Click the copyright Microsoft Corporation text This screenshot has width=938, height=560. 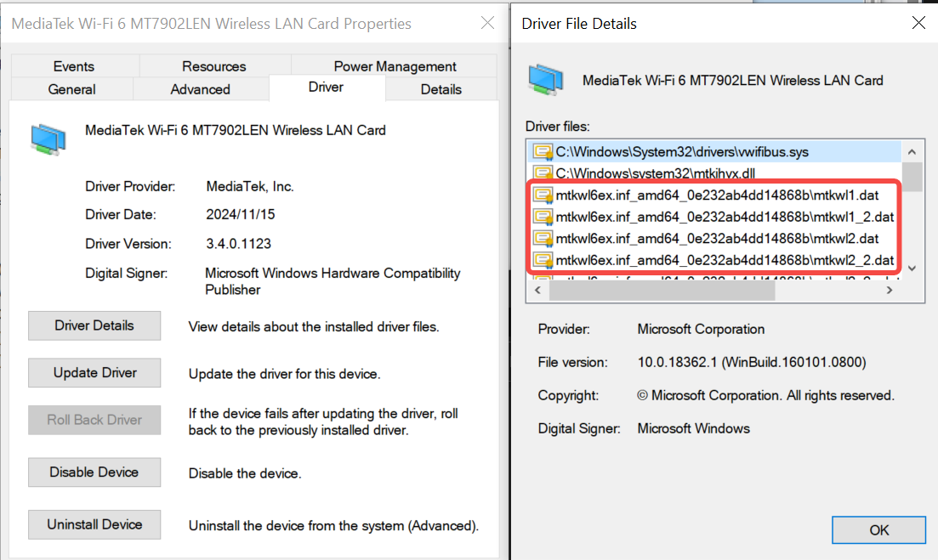pos(765,396)
